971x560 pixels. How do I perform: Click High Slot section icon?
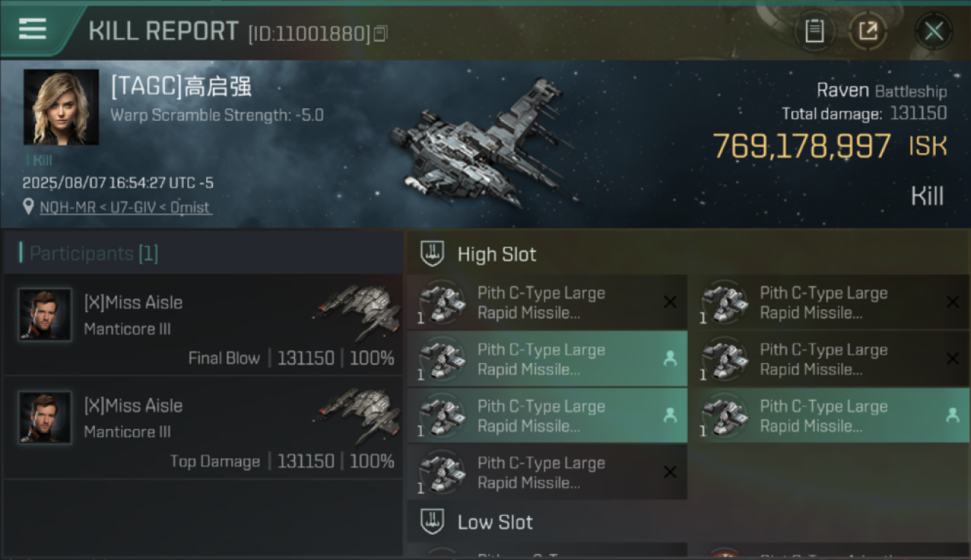tap(432, 254)
